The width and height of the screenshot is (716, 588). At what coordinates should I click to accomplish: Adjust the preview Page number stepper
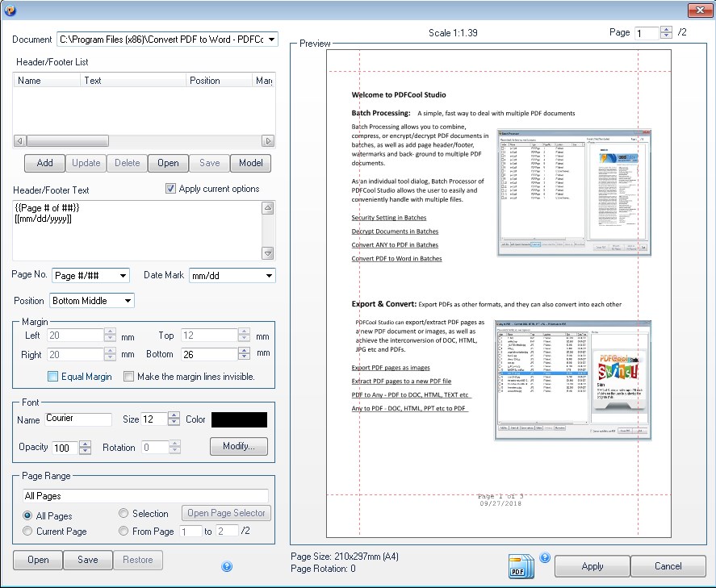tap(666, 32)
